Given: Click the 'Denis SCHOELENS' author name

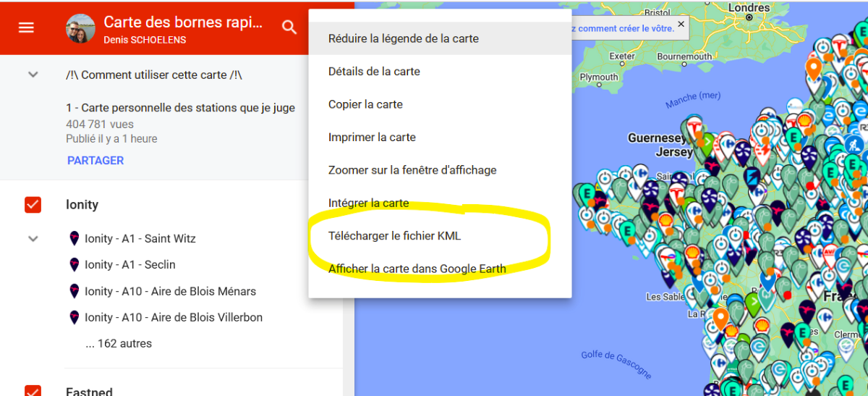Looking at the screenshot, I should click(145, 40).
